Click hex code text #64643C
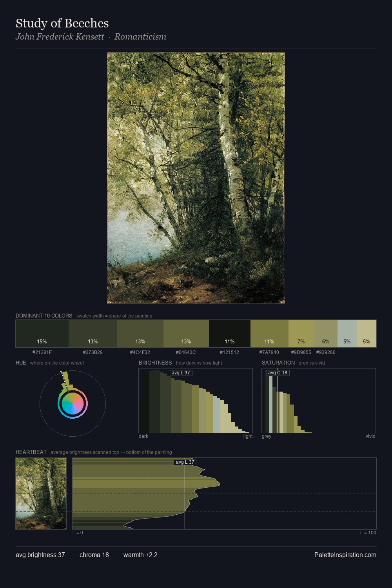 point(186,352)
